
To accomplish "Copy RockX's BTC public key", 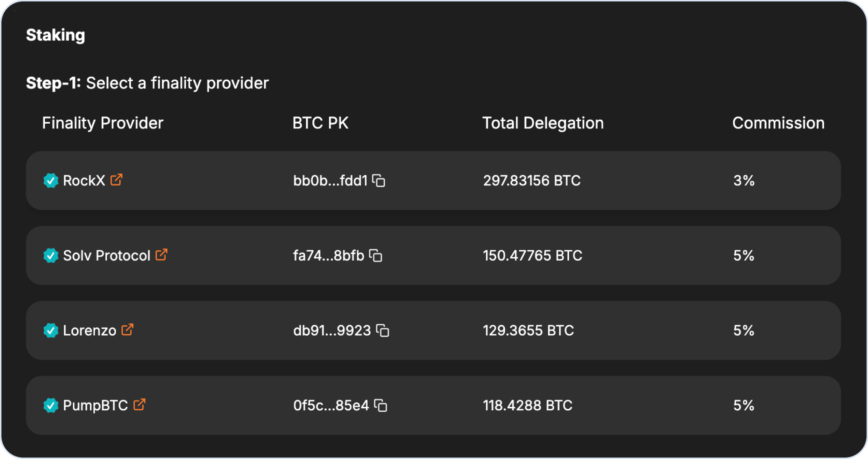I will tap(379, 181).
